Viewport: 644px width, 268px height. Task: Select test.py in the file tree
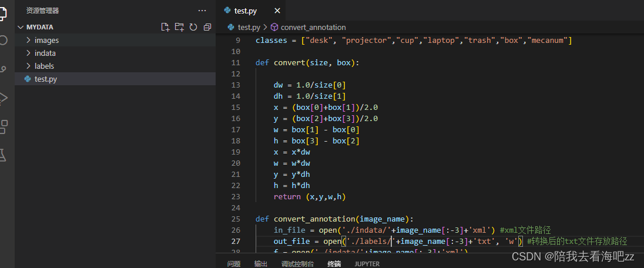(x=115, y=79)
